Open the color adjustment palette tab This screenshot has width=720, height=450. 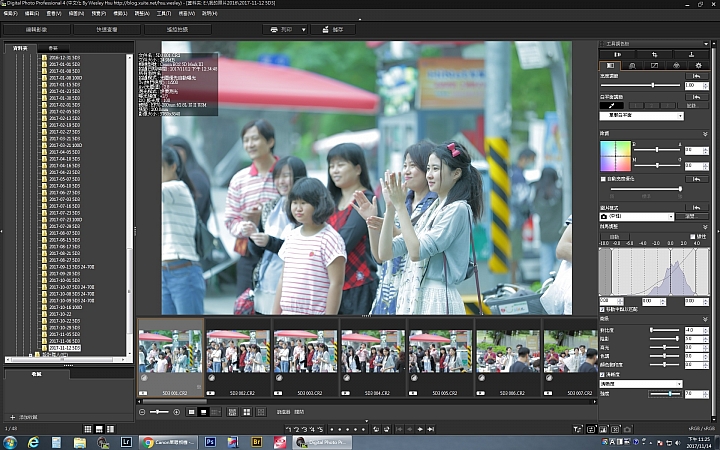coord(676,66)
